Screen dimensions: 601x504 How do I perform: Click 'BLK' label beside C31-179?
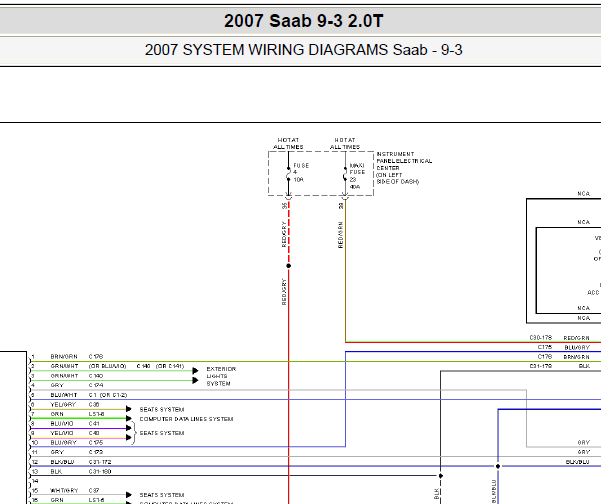(585, 366)
